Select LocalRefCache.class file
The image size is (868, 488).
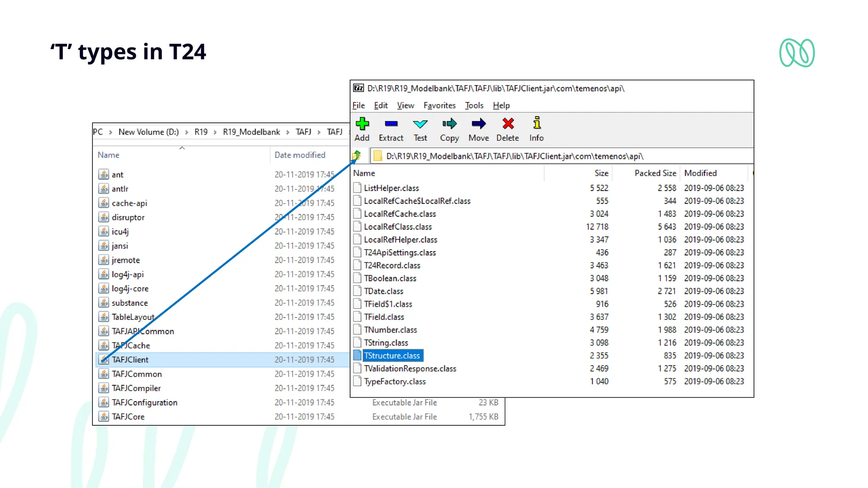pyautogui.click(x=400, y=214)
